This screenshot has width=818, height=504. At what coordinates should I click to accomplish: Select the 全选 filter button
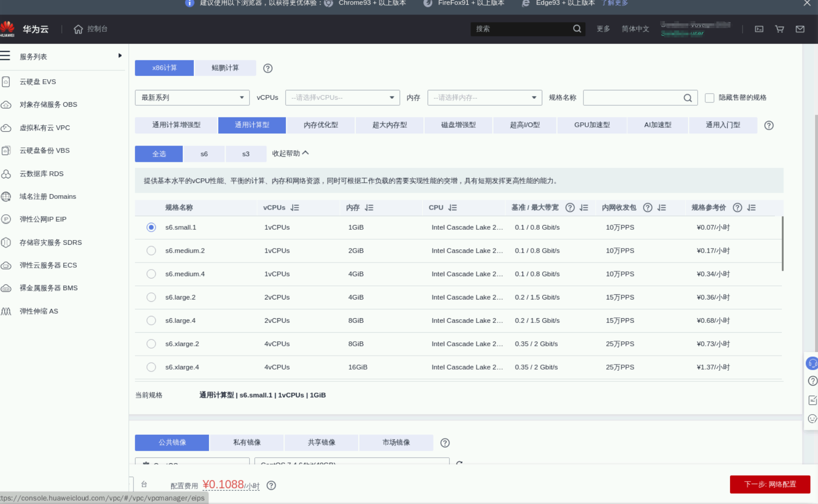click(x=159, y=154)
